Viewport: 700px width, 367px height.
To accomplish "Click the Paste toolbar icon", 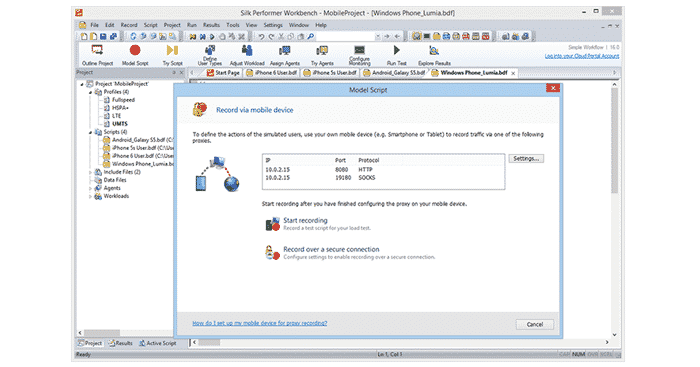I will click(x=301, y=37).
